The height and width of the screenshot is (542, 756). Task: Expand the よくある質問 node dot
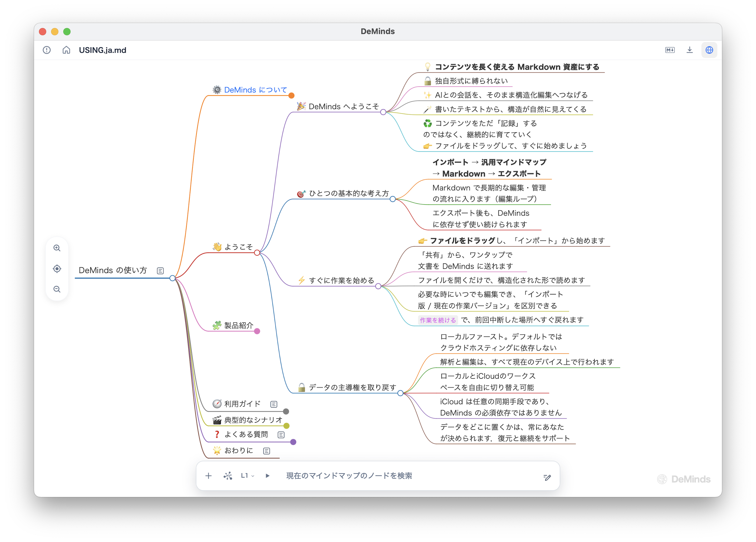(293, 442)
